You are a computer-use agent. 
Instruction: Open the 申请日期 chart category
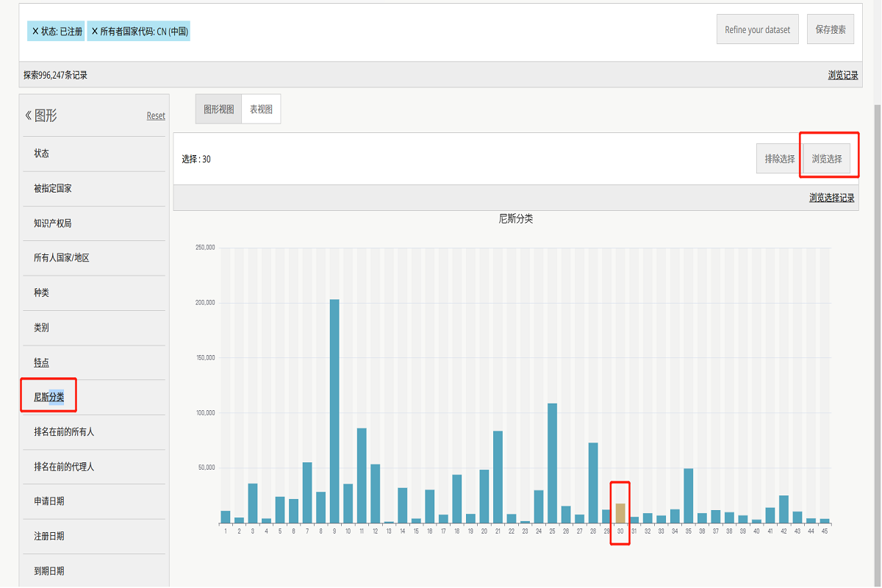pos(94,501)
